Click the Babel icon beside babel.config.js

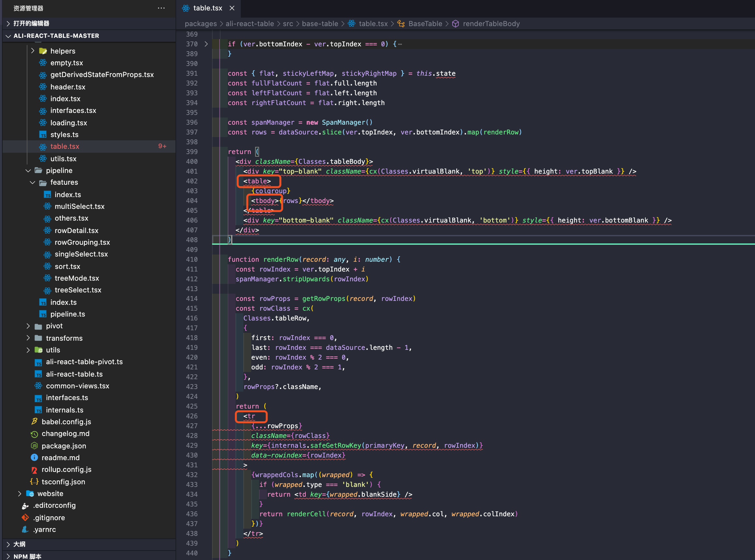(34, 422)
